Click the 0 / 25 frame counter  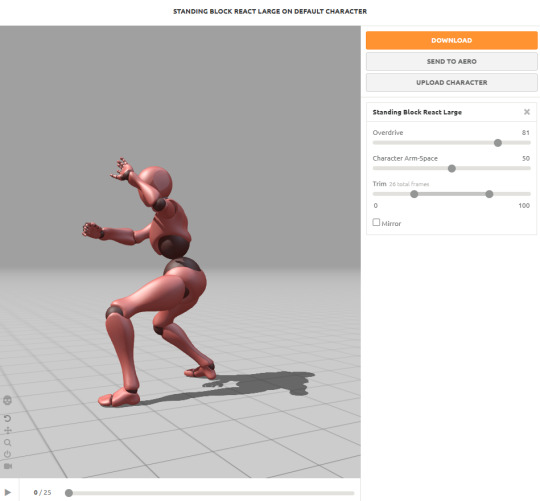(42, 493)
